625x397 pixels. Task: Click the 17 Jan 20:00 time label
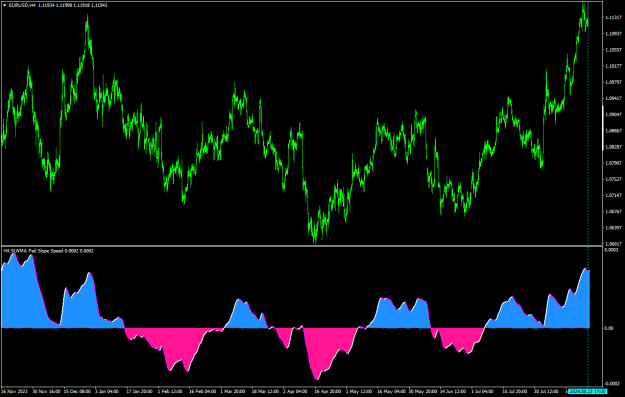click(x=140, y=391)
